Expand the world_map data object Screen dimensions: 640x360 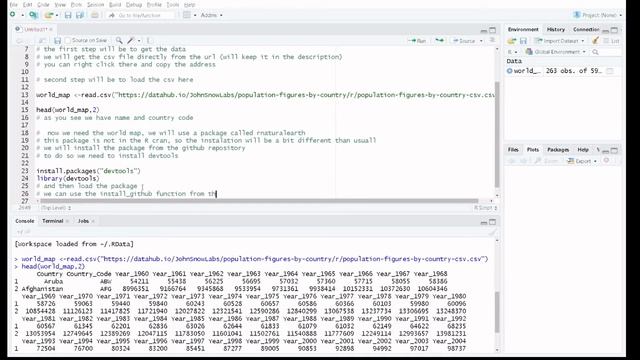(x=509, y=71)
